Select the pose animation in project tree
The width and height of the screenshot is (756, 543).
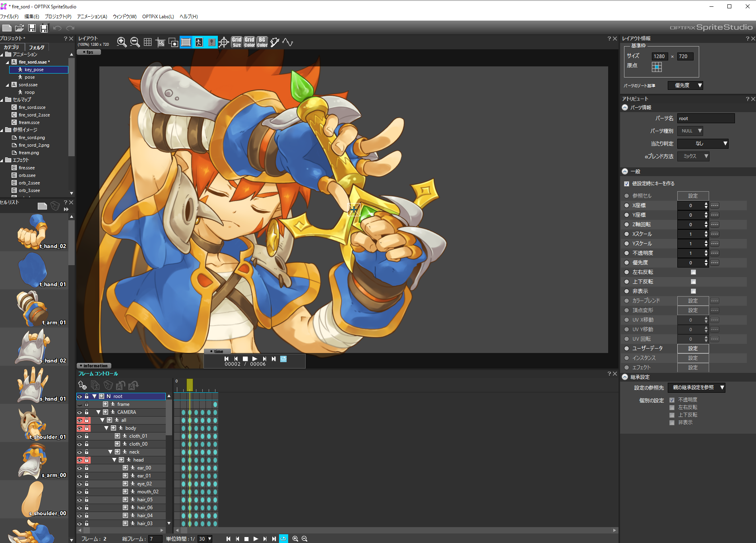pyautogui.click(x=29, y=77)
